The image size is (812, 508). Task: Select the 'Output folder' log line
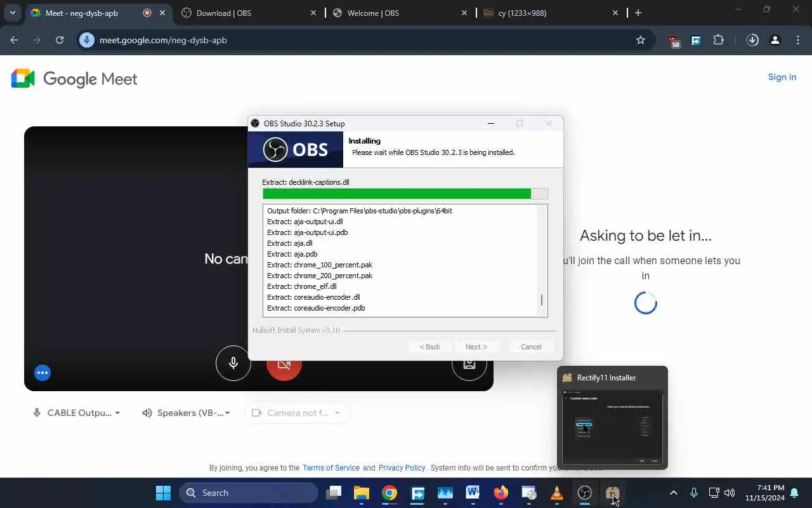(360, 211)
